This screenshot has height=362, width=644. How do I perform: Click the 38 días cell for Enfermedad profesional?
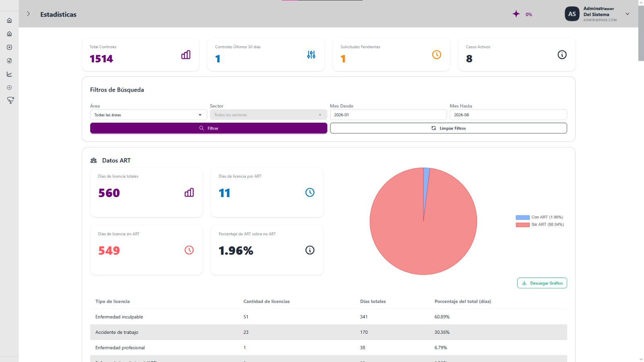click(x=363, y=348)
